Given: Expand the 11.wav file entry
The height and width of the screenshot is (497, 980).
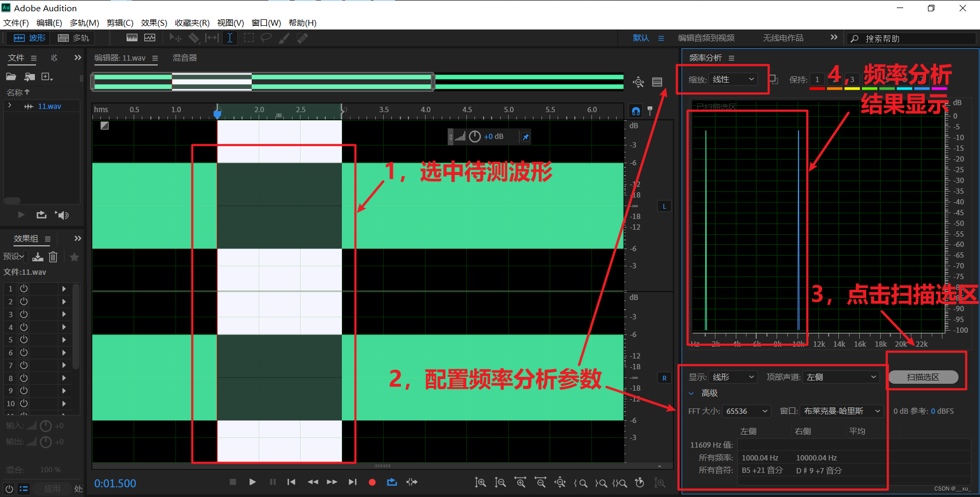Looking at the screenshot, I should pyautogui.click(x=10, y=106).
